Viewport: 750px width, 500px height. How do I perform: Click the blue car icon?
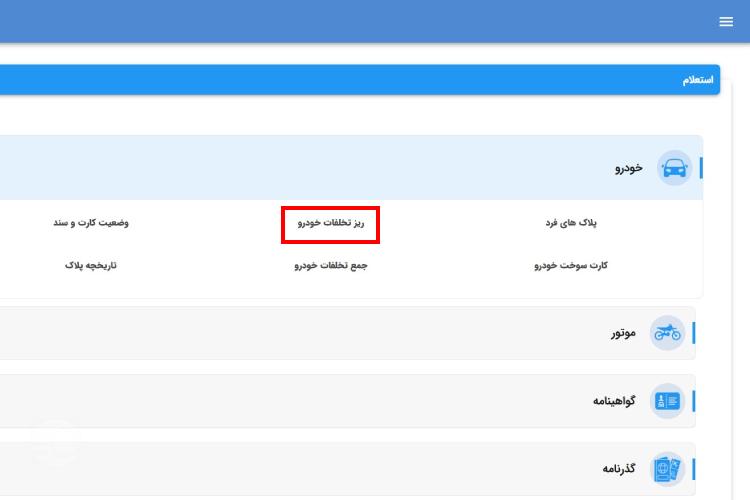675,168
